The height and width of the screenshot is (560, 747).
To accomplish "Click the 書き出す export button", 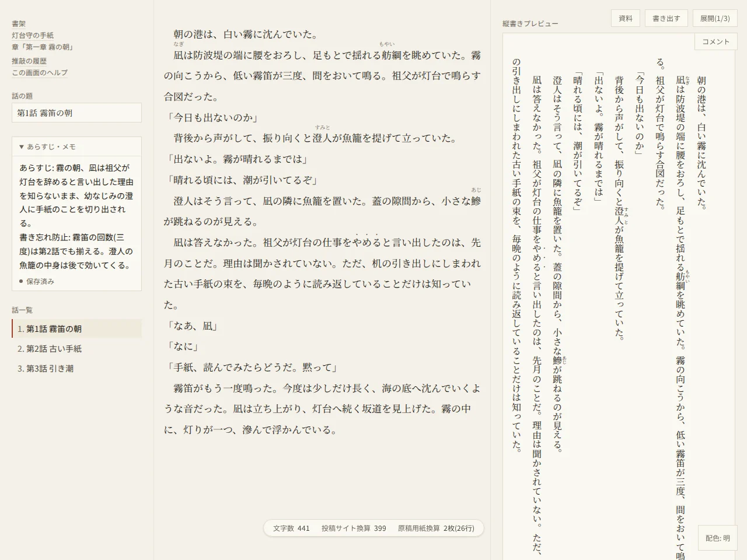I will click(666, 19).
